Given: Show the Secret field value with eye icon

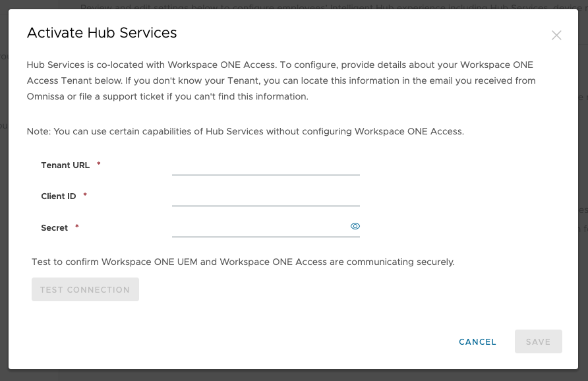Looking at the screenshot, I should pyautogui.click(x=355, y=226).
